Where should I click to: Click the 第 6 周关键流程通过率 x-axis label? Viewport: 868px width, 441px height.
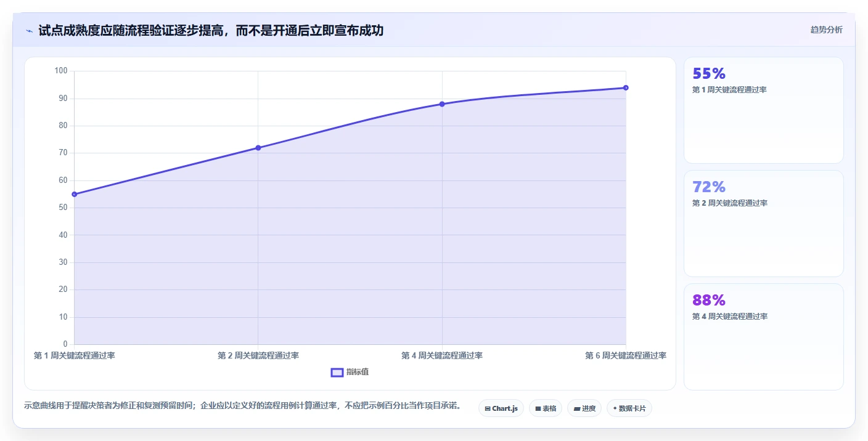626,355
